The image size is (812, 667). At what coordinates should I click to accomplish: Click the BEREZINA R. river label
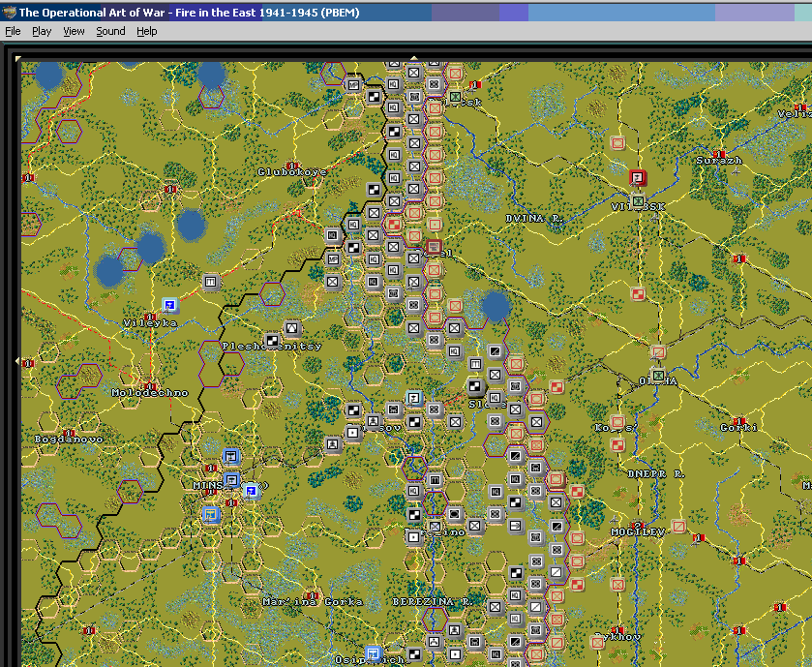click(433, 602)
